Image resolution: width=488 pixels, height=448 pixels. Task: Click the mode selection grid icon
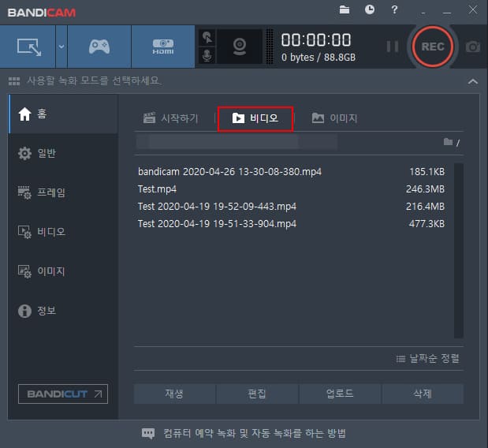(x=14, y=81)
